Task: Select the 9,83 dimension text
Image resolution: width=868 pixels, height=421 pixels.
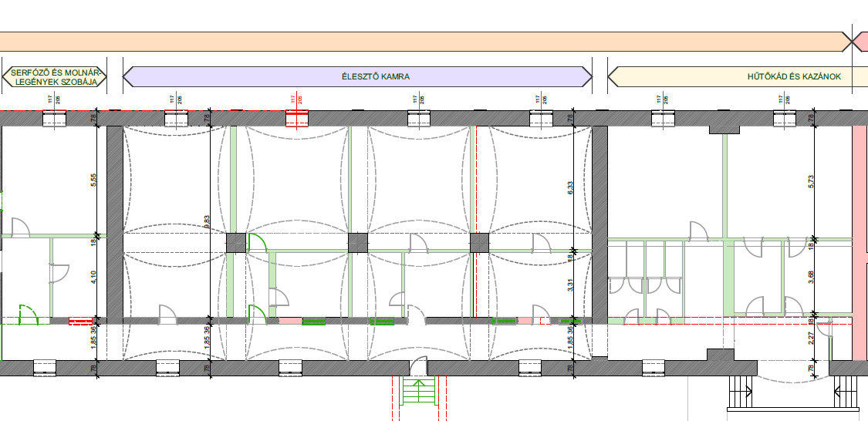Action: 207,222
